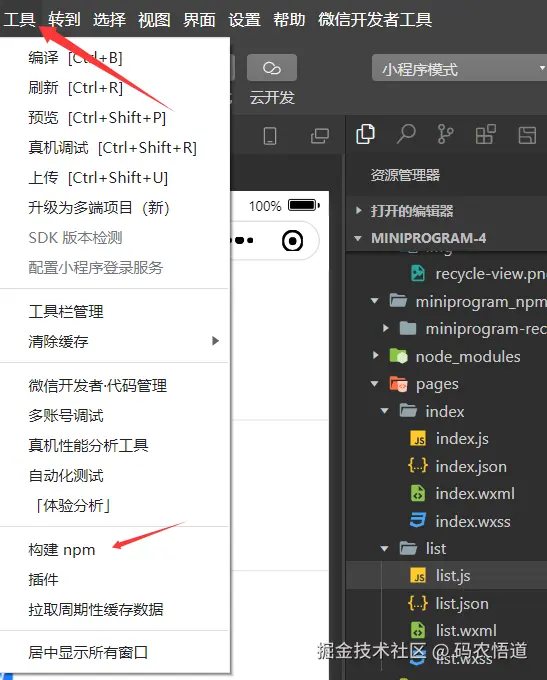Open the 转到 menu
547x680 pixels.
click(64, 20)
